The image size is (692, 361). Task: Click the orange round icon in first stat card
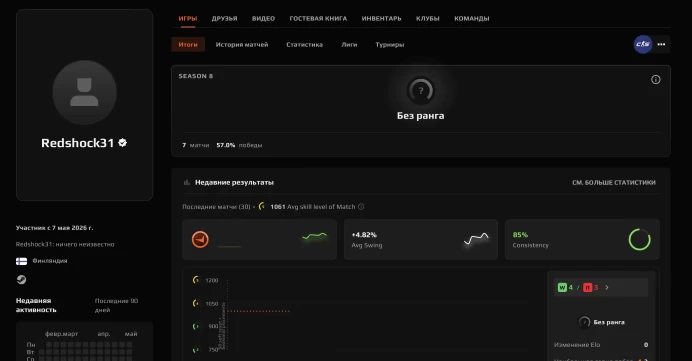pos(200,240)
